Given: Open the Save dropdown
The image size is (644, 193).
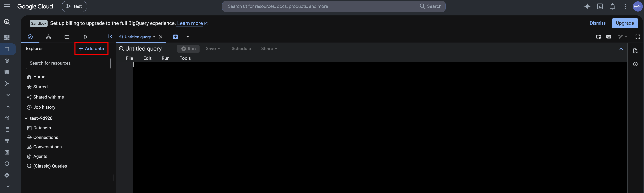Looking at the screenshot, I should (213, 49).
